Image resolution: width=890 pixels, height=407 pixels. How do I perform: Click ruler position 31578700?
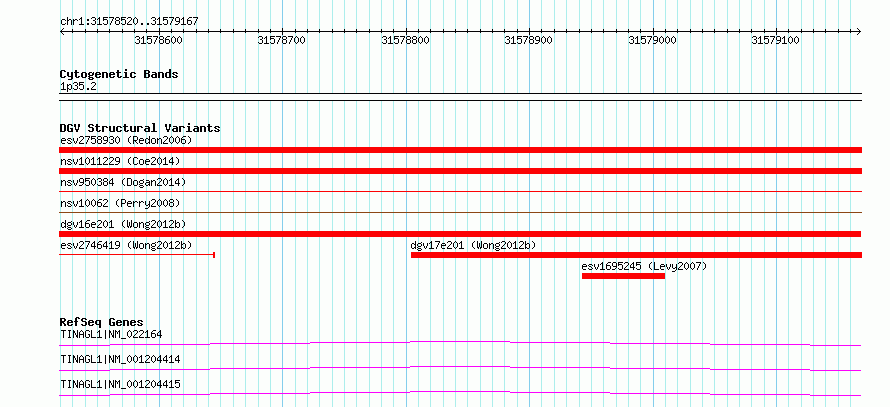point(282,40)
